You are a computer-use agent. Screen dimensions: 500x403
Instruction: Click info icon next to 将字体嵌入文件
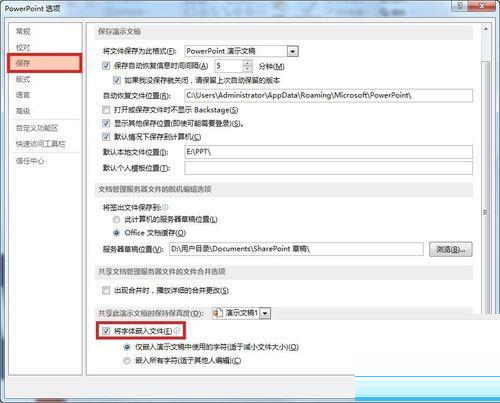tap(177, 331)
